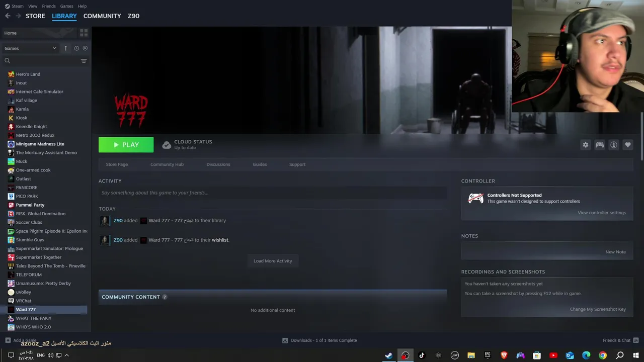Screen dimensions: 644x362
Task: Create a New Note
Action: [x=615, y=252]
